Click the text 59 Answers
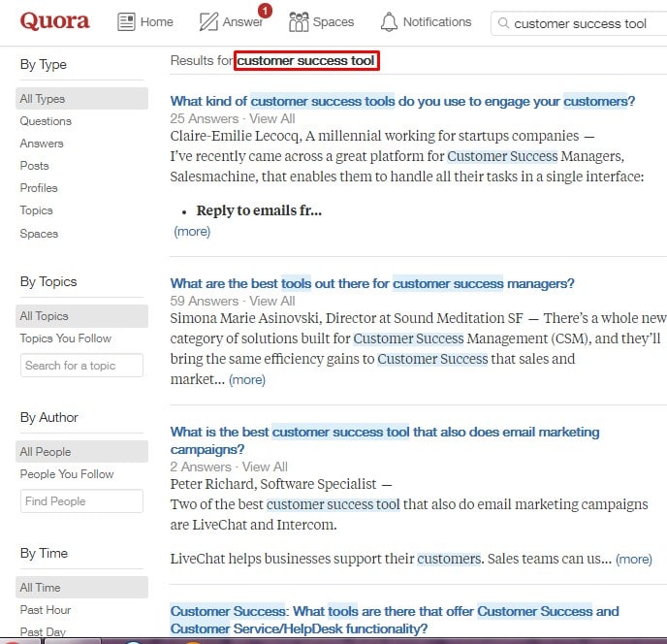Screen dimensions: 667x644 pos(205,301)
